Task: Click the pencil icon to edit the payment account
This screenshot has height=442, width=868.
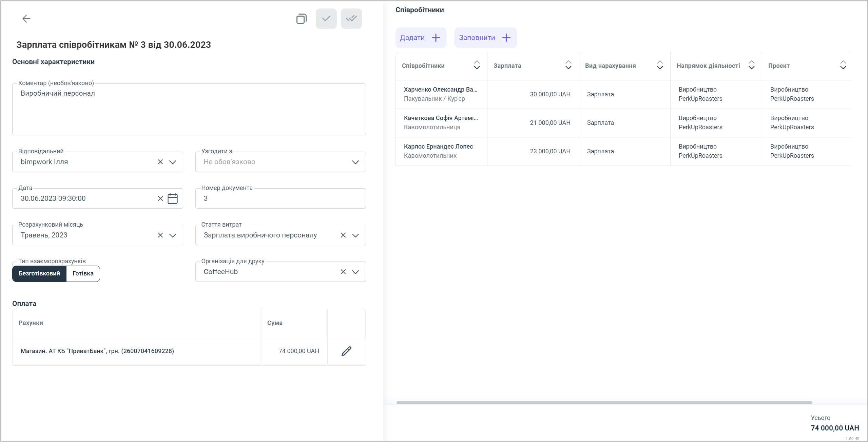Action: coord(346,351)
